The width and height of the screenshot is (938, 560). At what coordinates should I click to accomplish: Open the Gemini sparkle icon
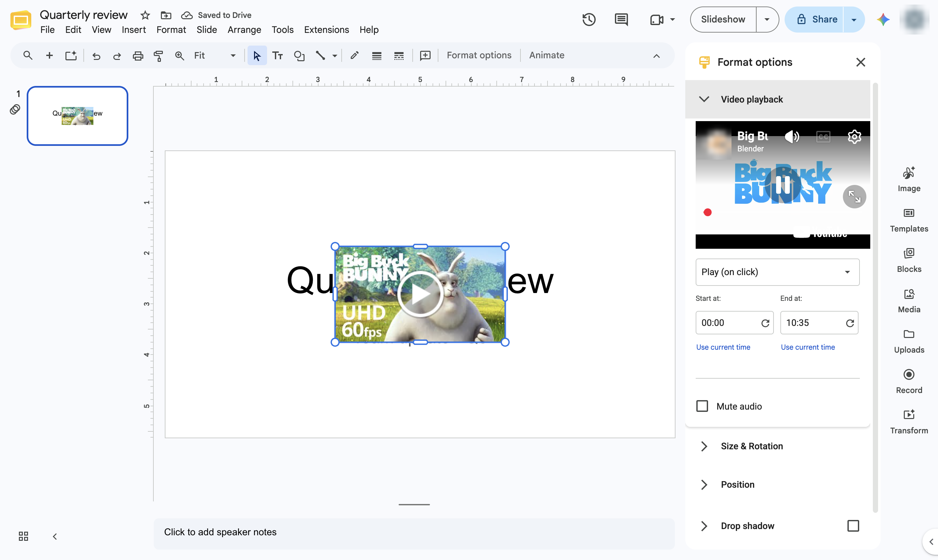click(x=883, y=19)
